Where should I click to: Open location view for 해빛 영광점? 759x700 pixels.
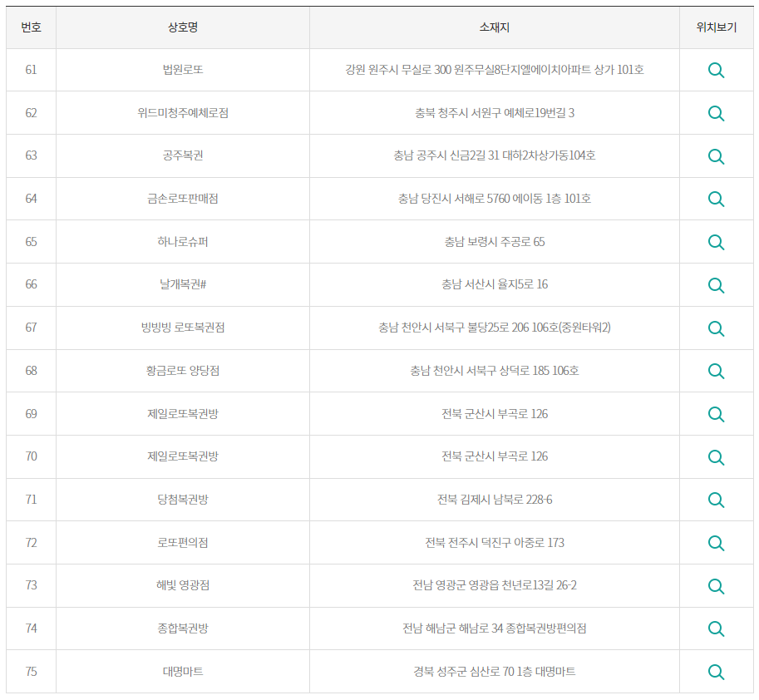tap(716, 586)
